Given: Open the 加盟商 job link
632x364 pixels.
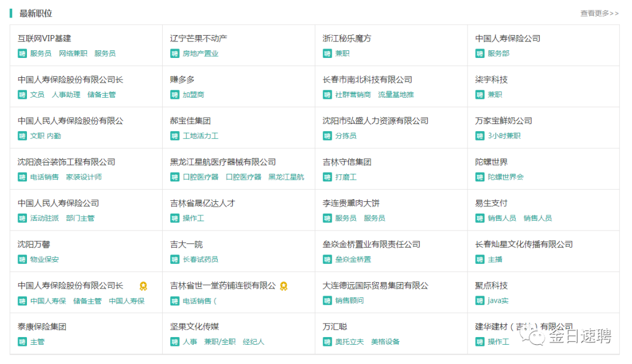Looking at the screenshot, I should 194,95.
